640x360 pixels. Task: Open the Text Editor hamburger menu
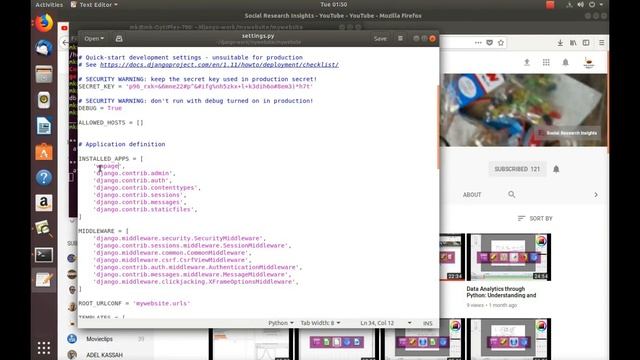[x=400, y=38]
